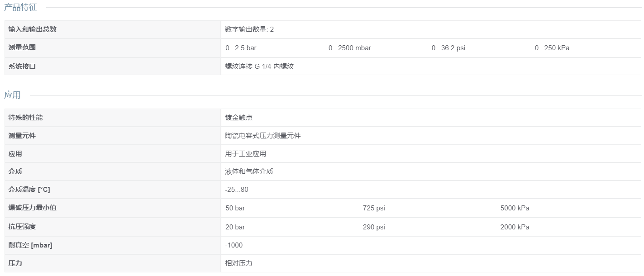Select the 5000 kPa value
644x276 pixels.
515,208
